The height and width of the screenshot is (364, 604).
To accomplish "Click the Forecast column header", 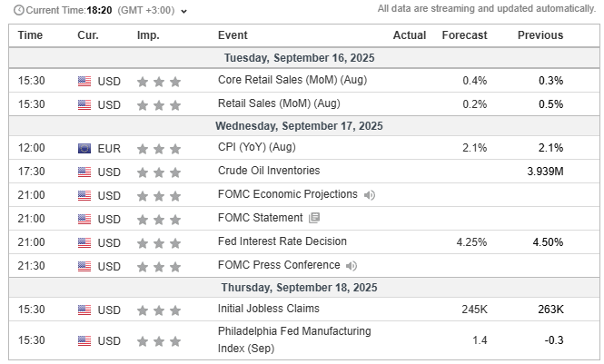I will (464, 35).
